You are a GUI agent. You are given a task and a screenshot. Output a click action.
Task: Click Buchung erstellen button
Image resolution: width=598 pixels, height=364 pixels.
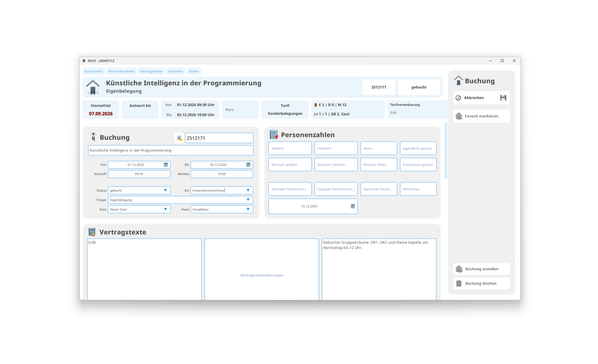[481, 269]
